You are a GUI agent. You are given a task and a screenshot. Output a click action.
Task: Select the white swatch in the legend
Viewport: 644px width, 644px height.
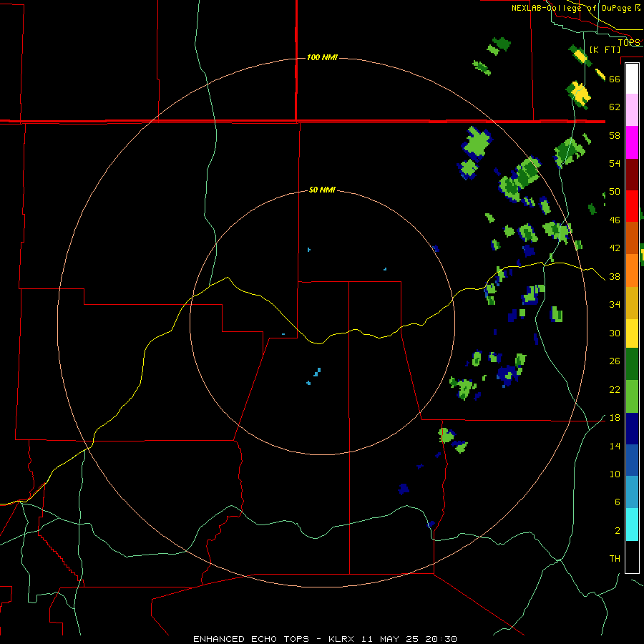tap(632, 79)
